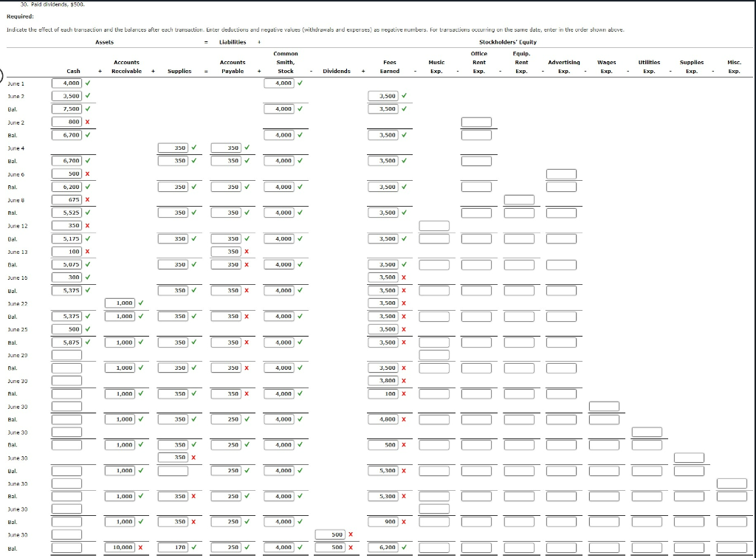Image resolution: width=756 pixels, height=558 pixels.
Task: Select the June 12 Cash field
Action: click(x=67, y=226)
